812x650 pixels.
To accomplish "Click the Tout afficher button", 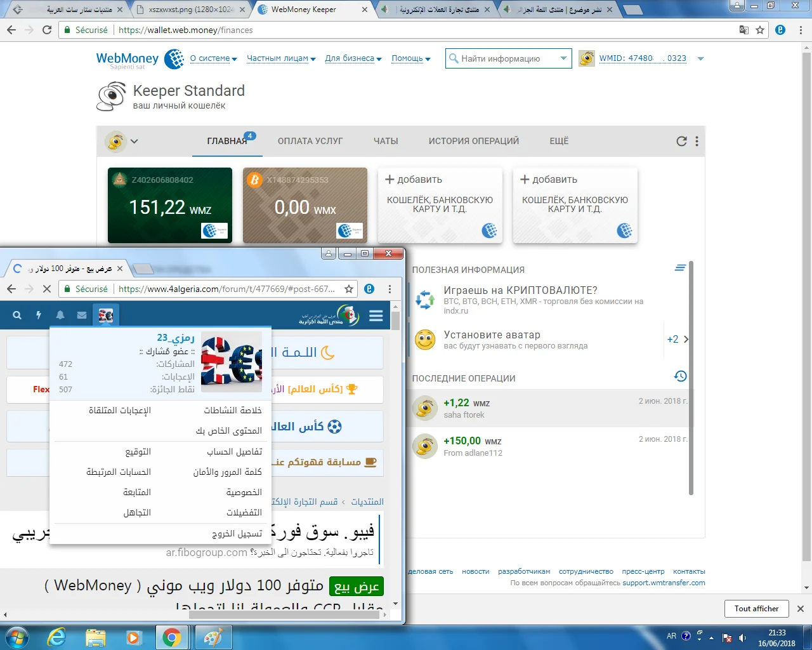I will pos(756,608).
